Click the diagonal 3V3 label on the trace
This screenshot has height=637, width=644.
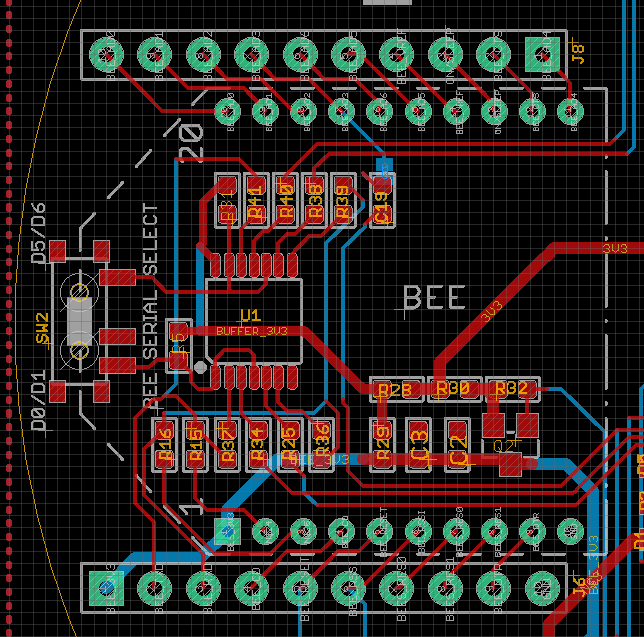tap(492, 311)
